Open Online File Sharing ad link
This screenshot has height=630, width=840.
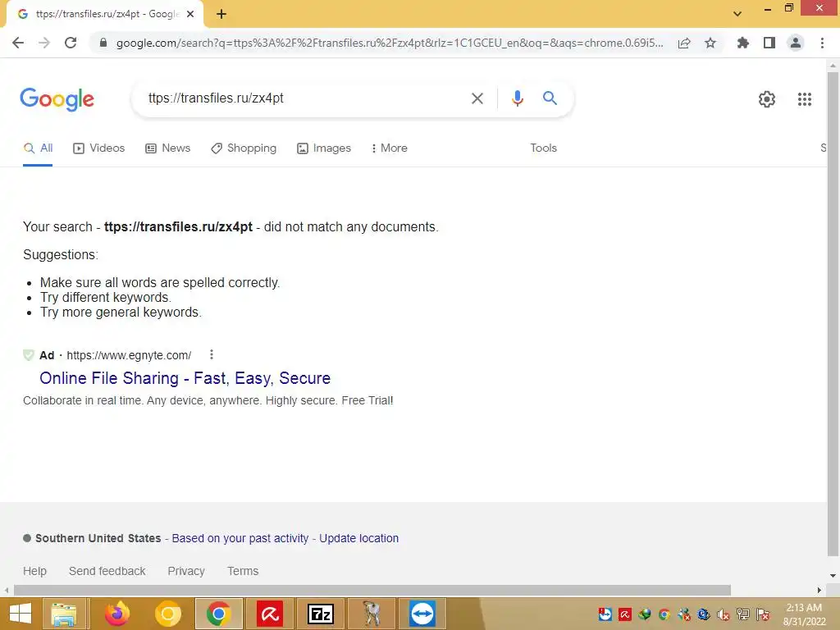click(x=185, y=378)
